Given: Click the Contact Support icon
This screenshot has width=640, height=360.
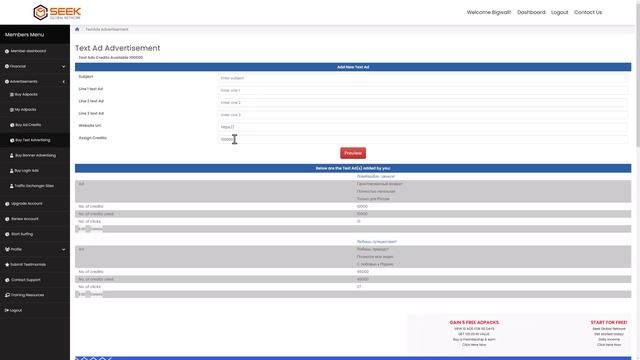Looking at the screenshot, I should (x=7, y=280).
